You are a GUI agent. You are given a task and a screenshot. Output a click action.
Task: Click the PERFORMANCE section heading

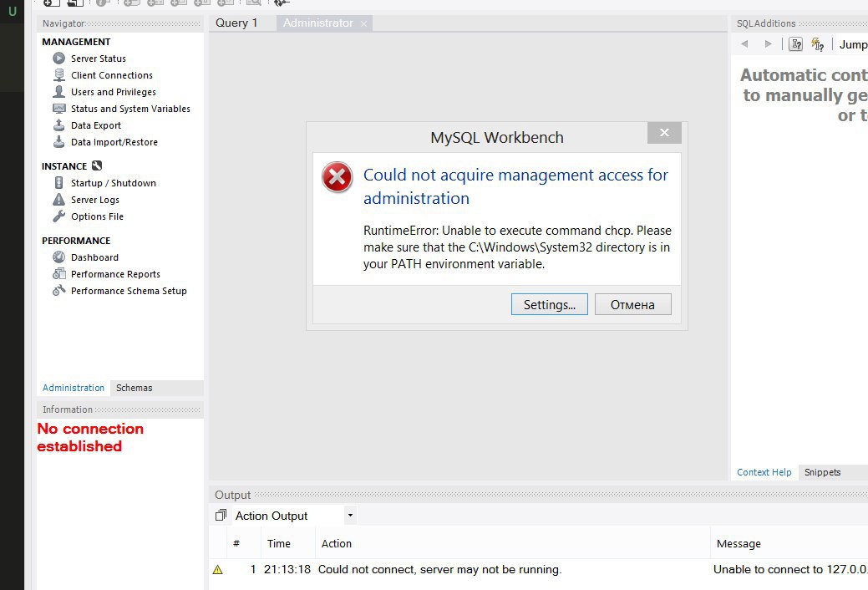tap(76, 241)
